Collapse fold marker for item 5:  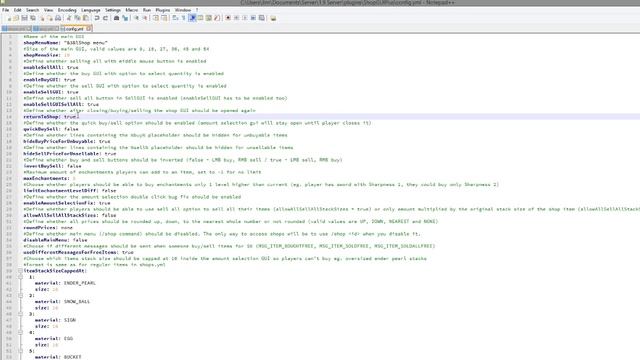(20, 351)
